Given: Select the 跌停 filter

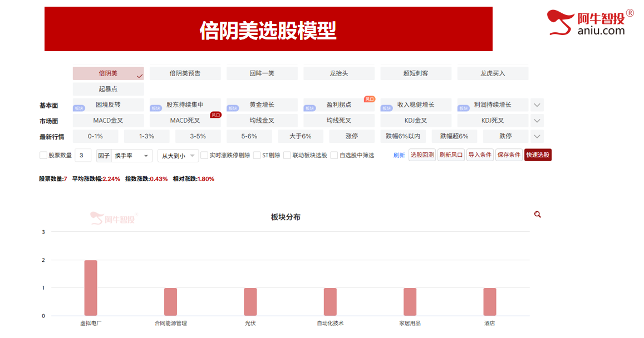Looking at the screenshot, I should pos(505,136).
